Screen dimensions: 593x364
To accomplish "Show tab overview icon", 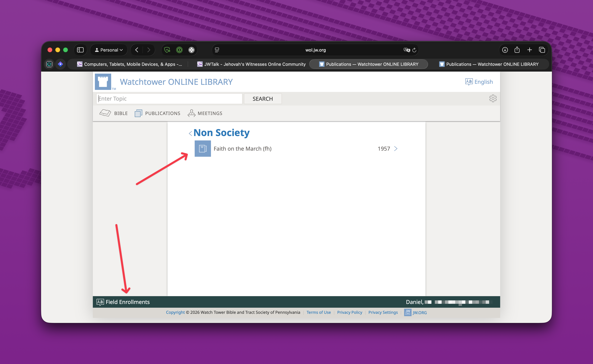I will [542, 50].
